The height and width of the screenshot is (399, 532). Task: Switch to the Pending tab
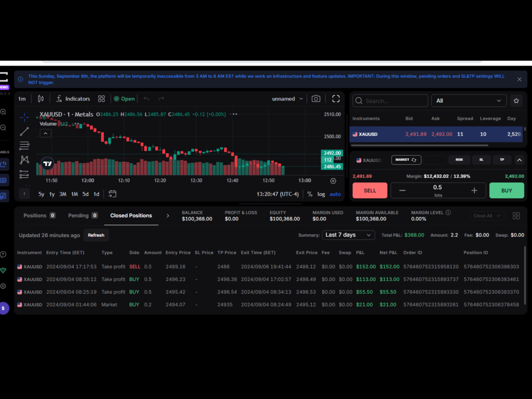coord(79,215)
